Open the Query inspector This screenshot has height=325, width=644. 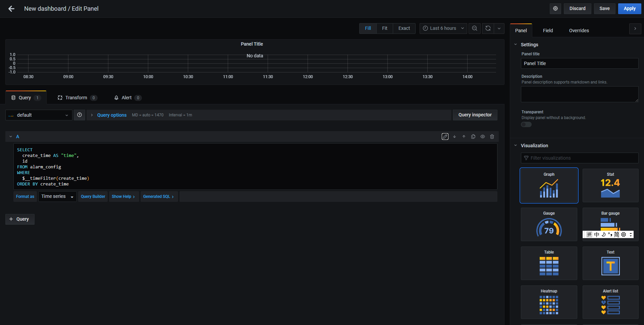pyautogui.click(x=475, y=115)
